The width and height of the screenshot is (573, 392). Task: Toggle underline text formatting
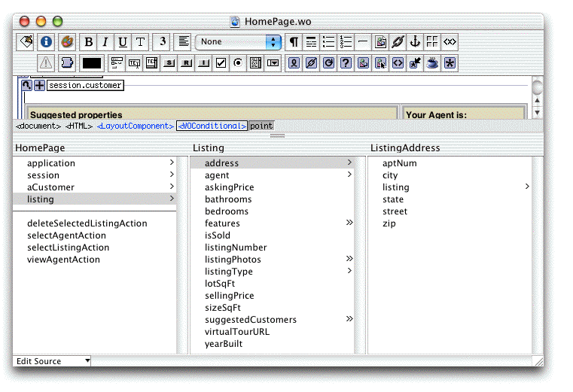coord(122,42)
